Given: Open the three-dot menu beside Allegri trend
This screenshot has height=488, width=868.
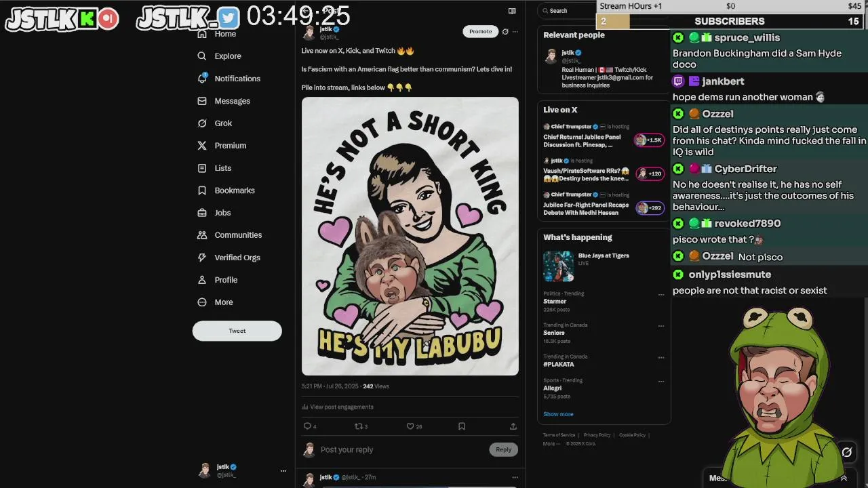Looking at the screenshot, I should (661, 381).
